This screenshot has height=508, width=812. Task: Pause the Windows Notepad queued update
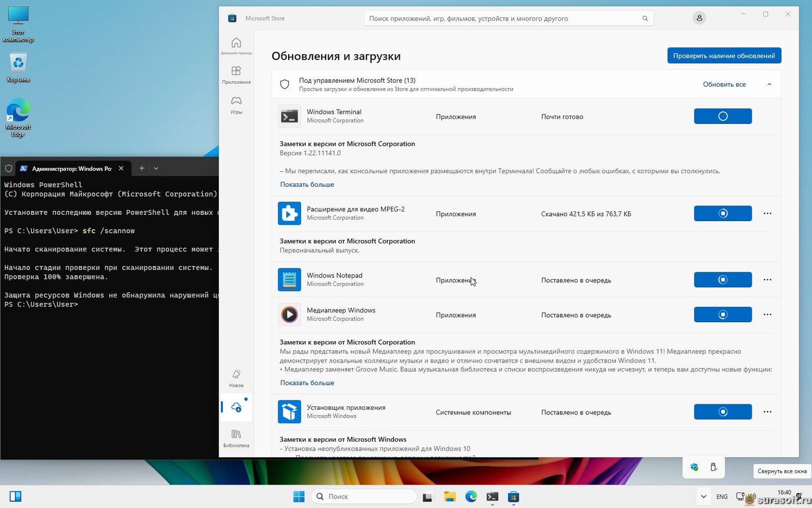722,279
